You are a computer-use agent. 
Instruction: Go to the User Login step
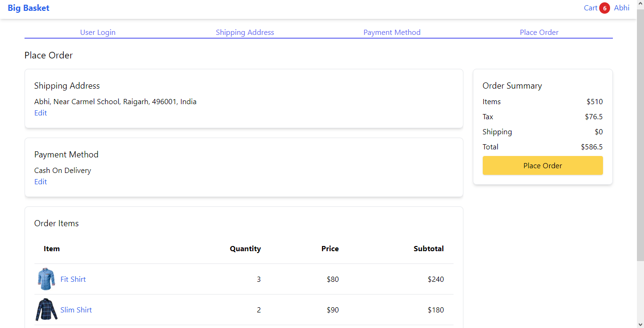[98, 33]
